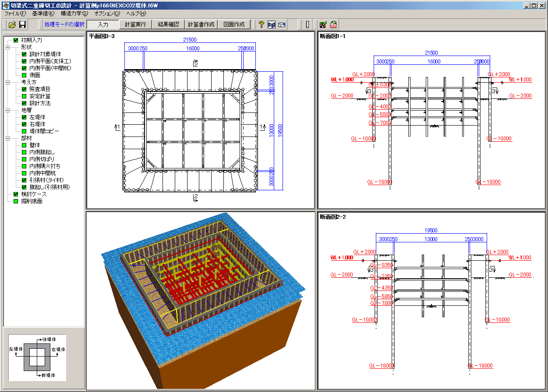Click the open file folder icon
The height and width of the screenshot is (392, 548).
[12, 24]
